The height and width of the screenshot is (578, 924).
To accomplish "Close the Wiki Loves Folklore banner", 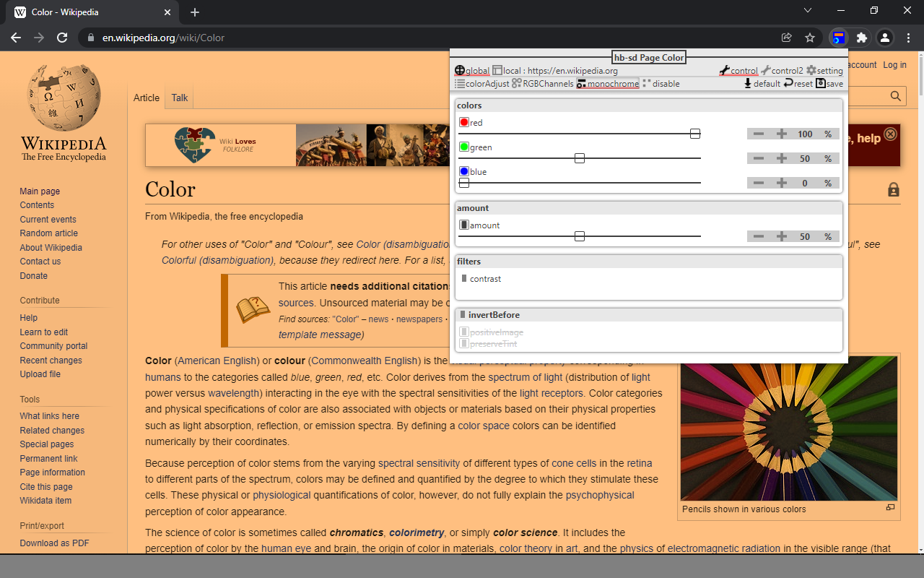I will click(x=890, y=134).
